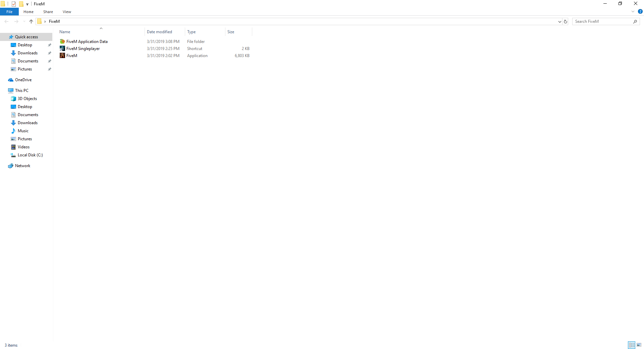Open the File ribbon tab
Screen dimensions: 644x349
9,12
